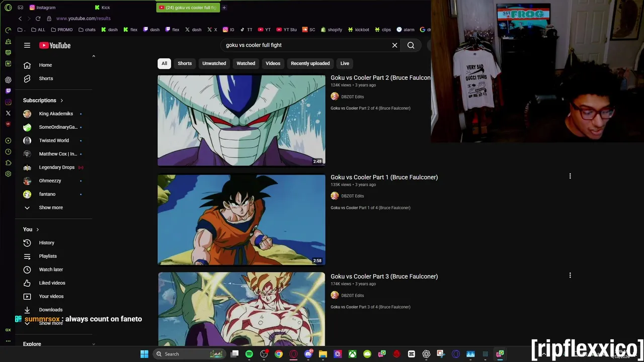Open Spotify from the taskbar

point(249,354)
